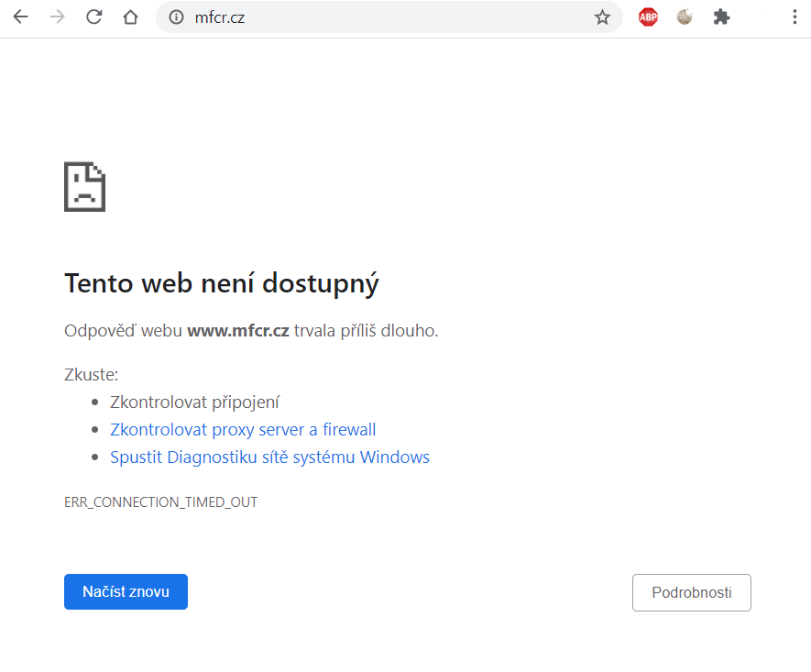Bookmark this page with the star icon
This screenshot has width=811, height=672.
coord(602,17)
